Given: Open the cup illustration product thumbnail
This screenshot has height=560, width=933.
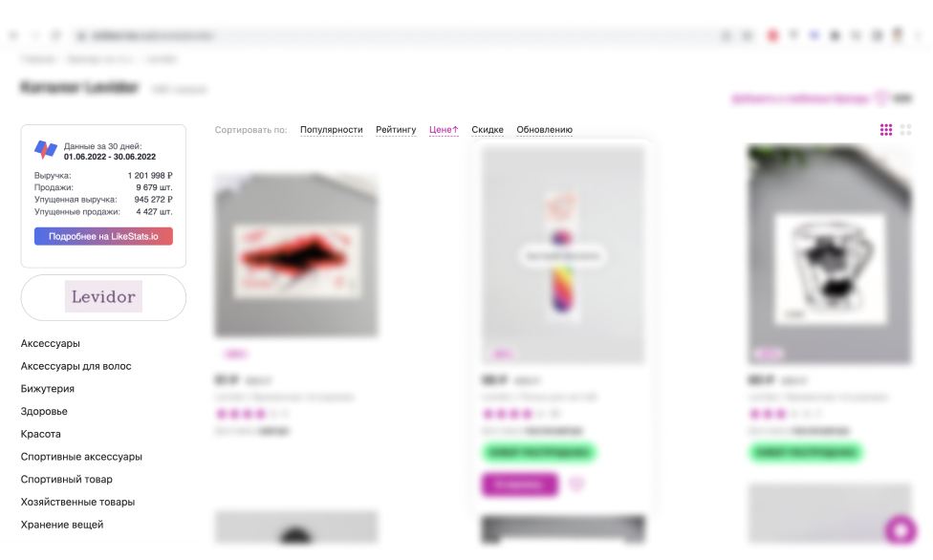Looking at the screenshot, I should coord(830,254).
